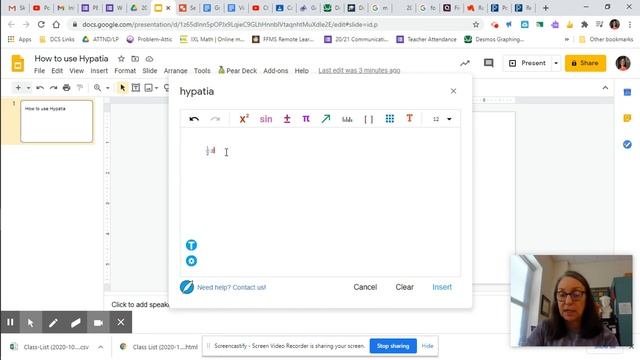The width and height of the screenshot is (640, 360).
Task: Open the font size 12 dropdown
Action: [x=442, y=119]
